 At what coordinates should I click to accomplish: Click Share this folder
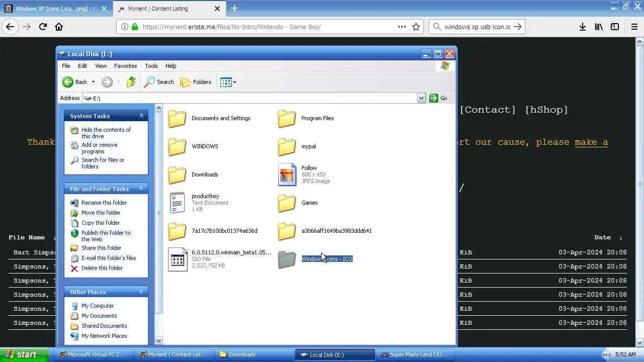pyautogui.click(x=101, y=248)
